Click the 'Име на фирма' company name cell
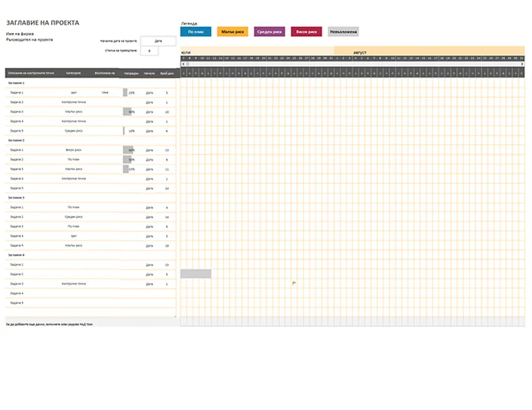 click(20, 34)
